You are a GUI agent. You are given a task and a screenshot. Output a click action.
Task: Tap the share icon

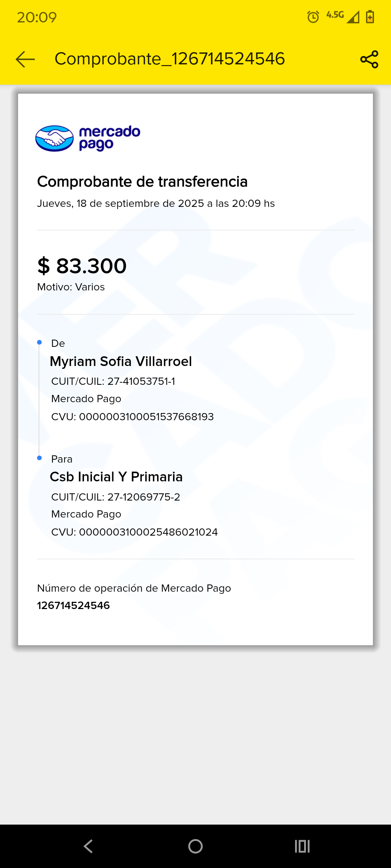[x=369, y=59]
